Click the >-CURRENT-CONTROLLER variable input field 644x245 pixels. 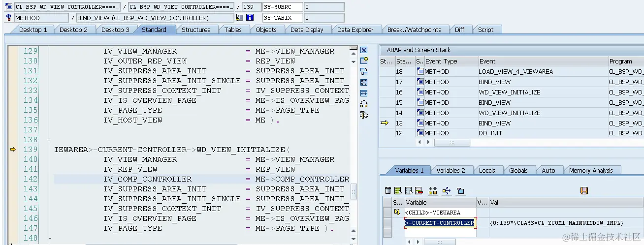[x=440, y=223]
